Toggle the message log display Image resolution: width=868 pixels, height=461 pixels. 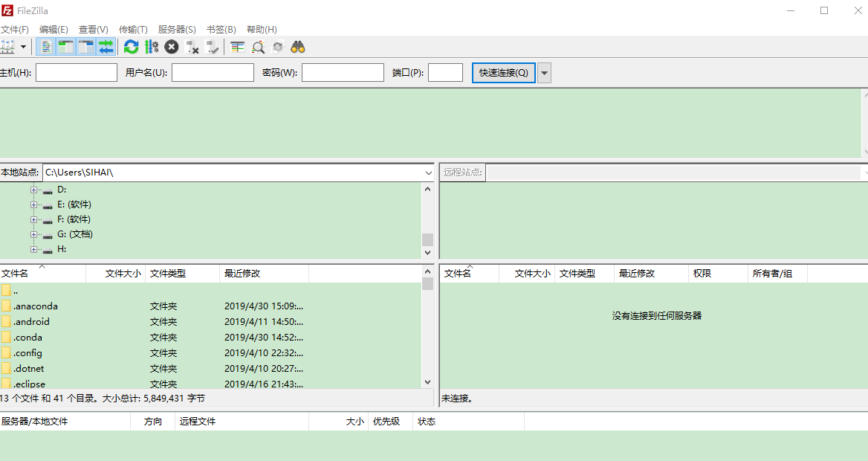pos(46,47)
